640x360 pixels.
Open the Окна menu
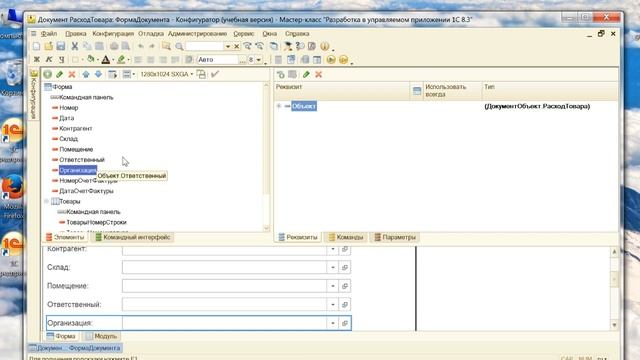pos(269,33)
